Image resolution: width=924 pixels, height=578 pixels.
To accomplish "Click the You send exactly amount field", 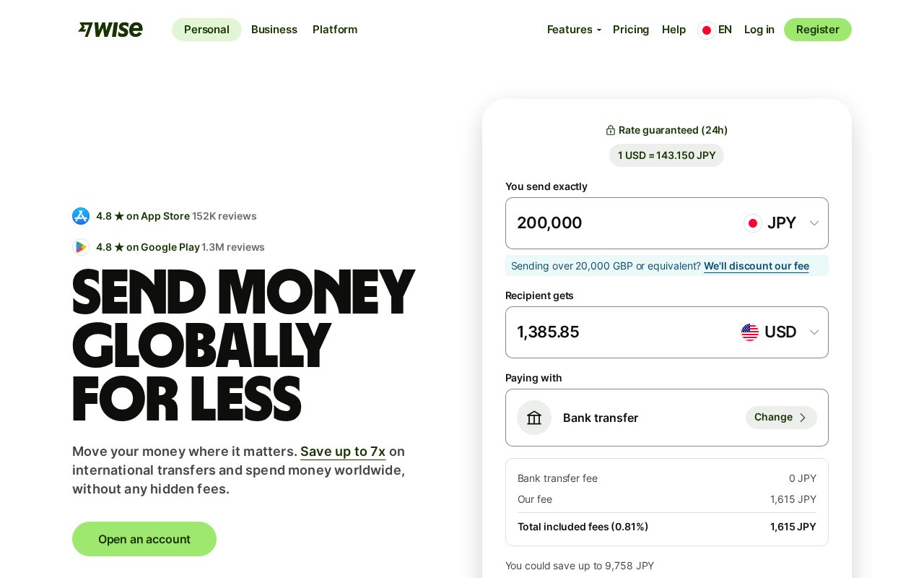I will [x=621, y=223].
